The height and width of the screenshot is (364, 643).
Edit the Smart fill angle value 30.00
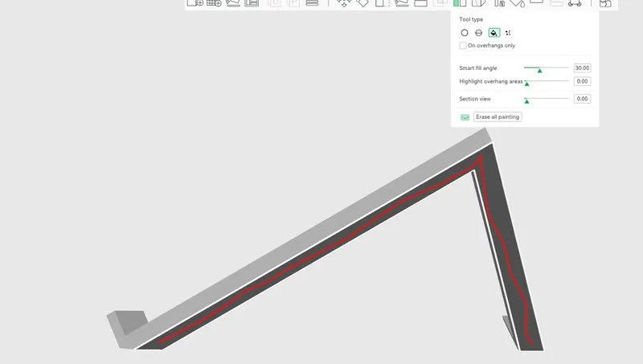582,68
